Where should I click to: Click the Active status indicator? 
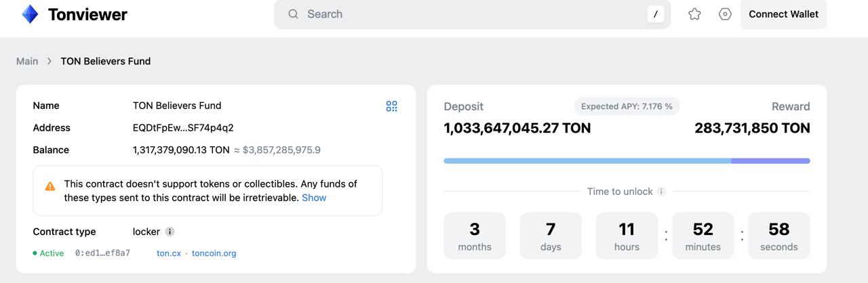pyautogui.click(x=48, y=253)
